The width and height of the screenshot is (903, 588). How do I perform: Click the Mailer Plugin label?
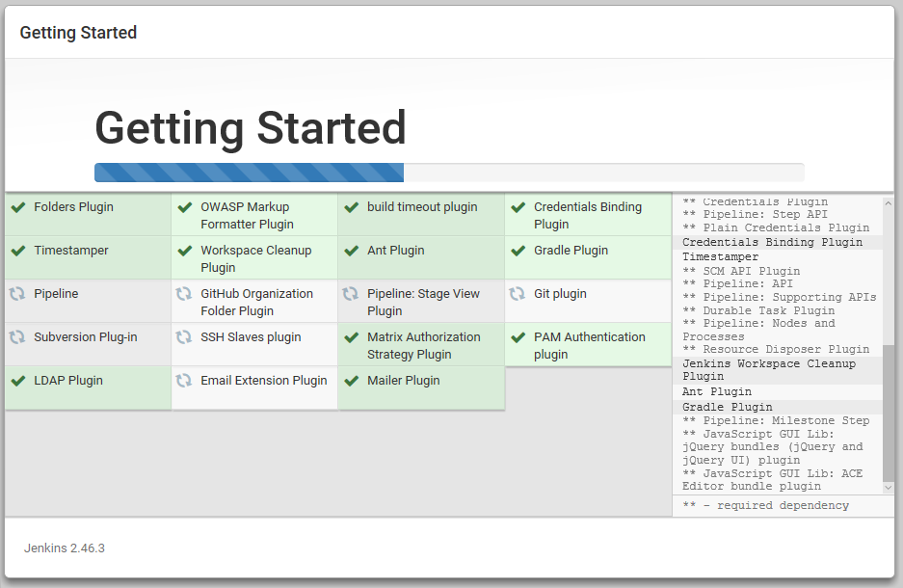point(403,381)
